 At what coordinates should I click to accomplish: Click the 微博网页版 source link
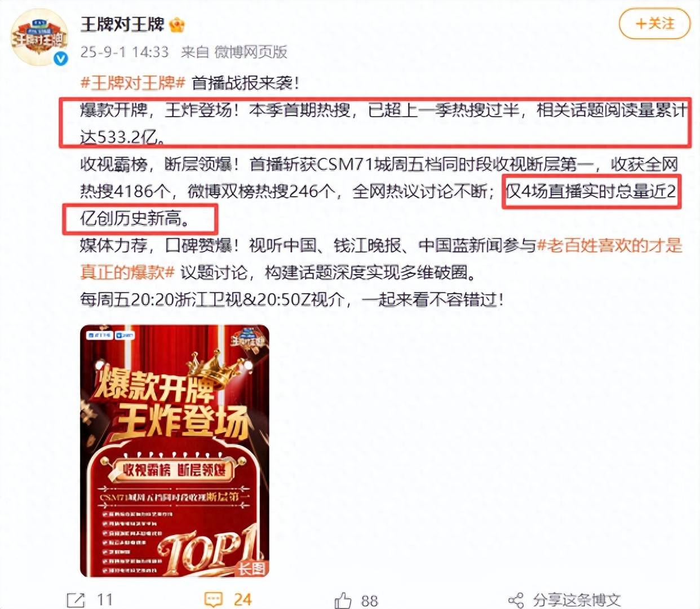coord(251,52)
